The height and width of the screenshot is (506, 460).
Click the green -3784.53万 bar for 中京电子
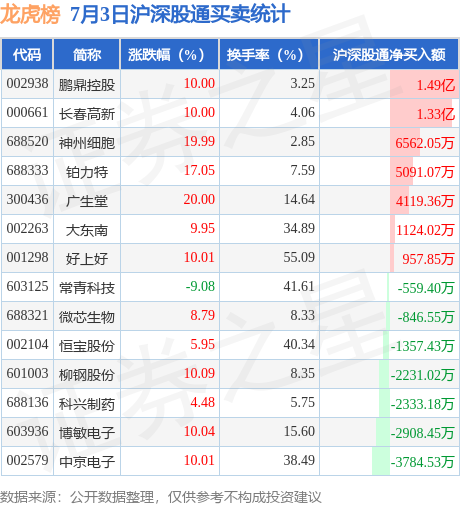(381, 461)
